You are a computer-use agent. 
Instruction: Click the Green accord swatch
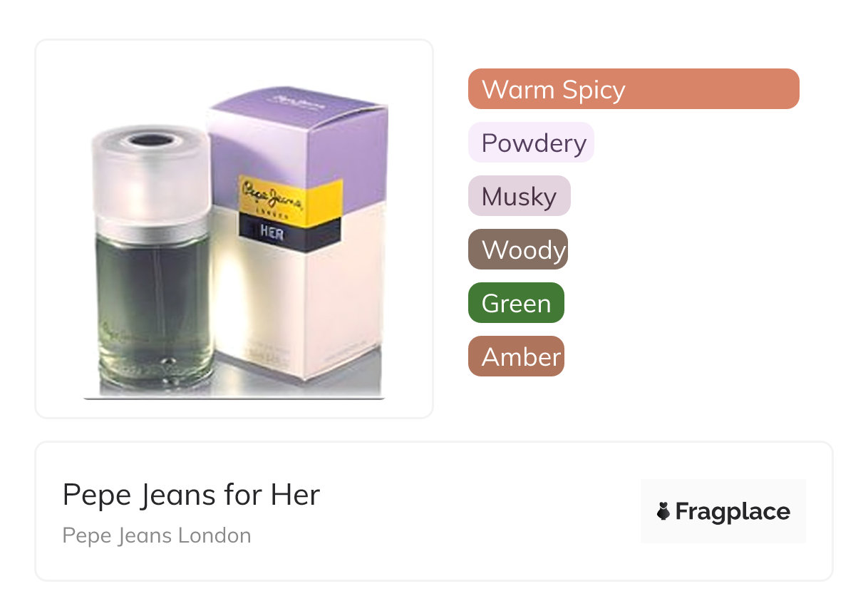coord(516,303)
